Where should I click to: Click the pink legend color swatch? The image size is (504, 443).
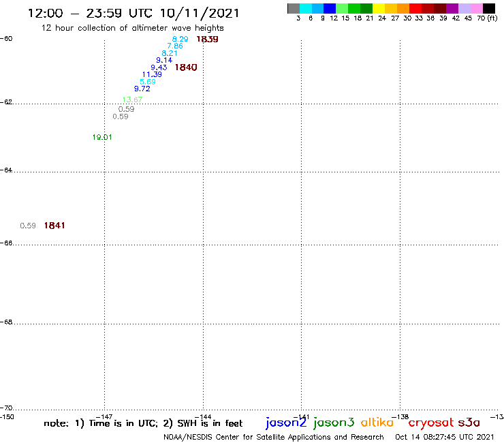[x=477, y=8]
